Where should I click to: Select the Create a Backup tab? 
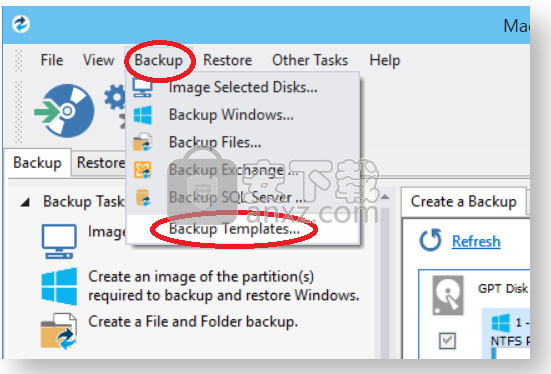coord(464,202)
